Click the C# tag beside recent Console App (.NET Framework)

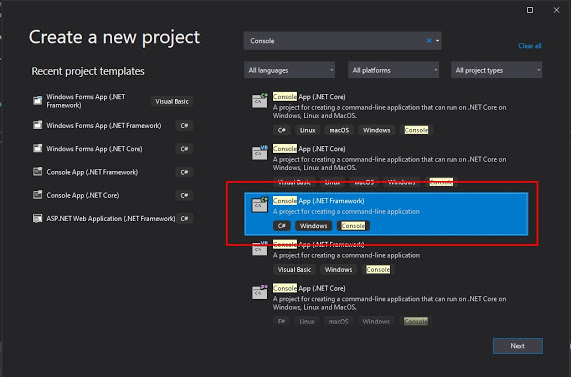tap(184, 172)
